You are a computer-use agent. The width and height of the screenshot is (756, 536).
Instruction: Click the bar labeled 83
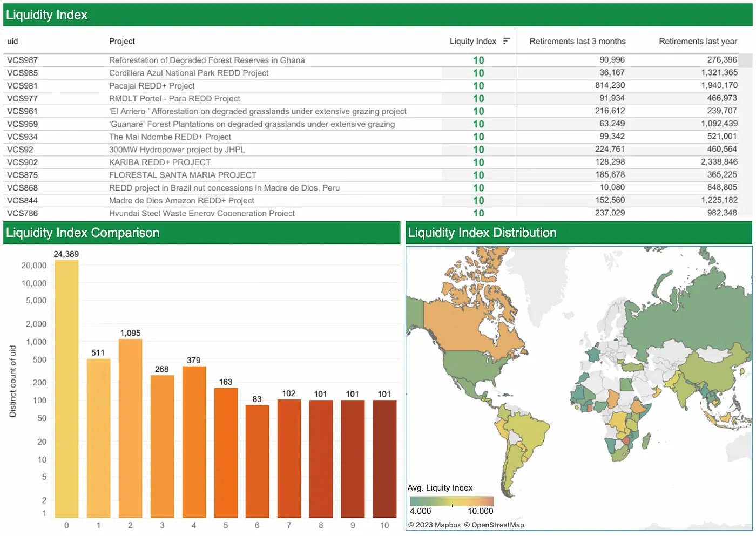[257, 461]
